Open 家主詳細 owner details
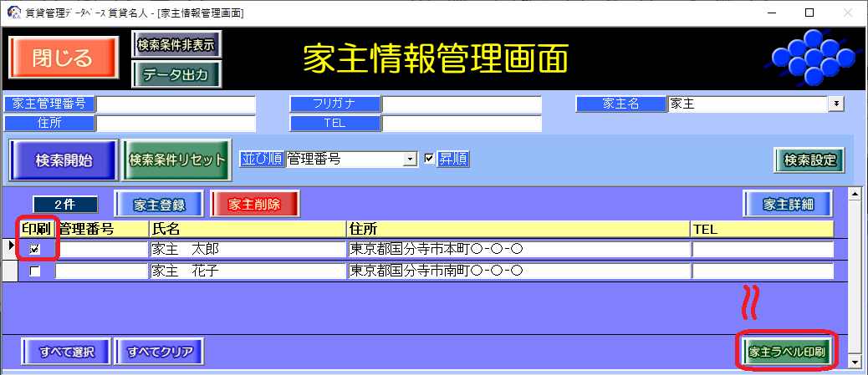 click(x=789, y=204)
